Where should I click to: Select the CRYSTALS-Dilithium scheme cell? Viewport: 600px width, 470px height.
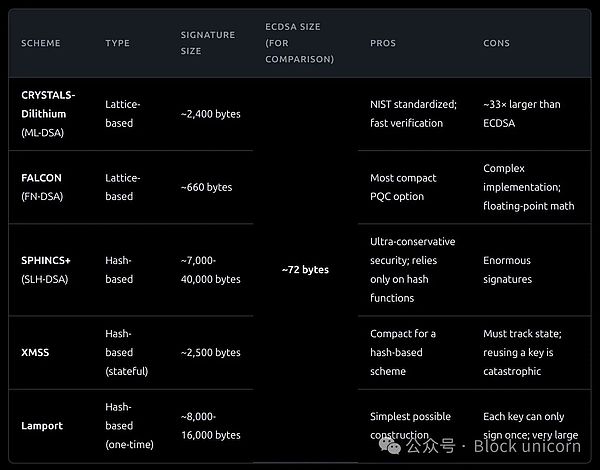[x=48, y=114]
